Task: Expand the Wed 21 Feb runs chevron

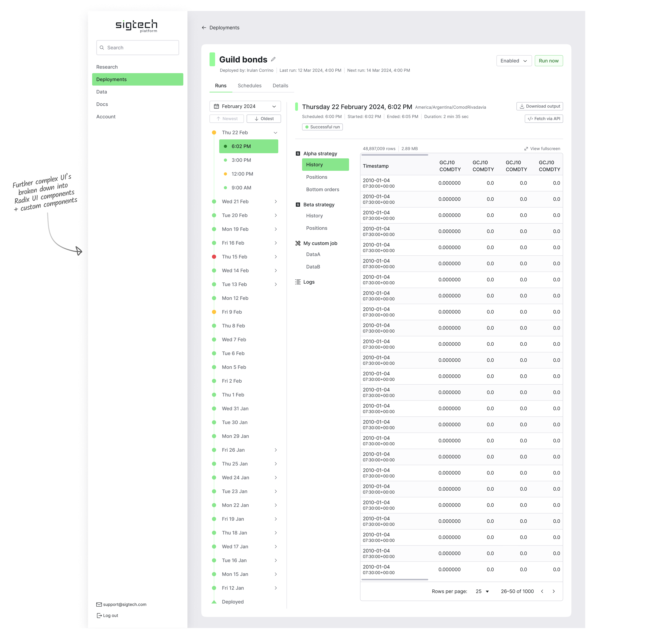Action: [x=276, y=202]
